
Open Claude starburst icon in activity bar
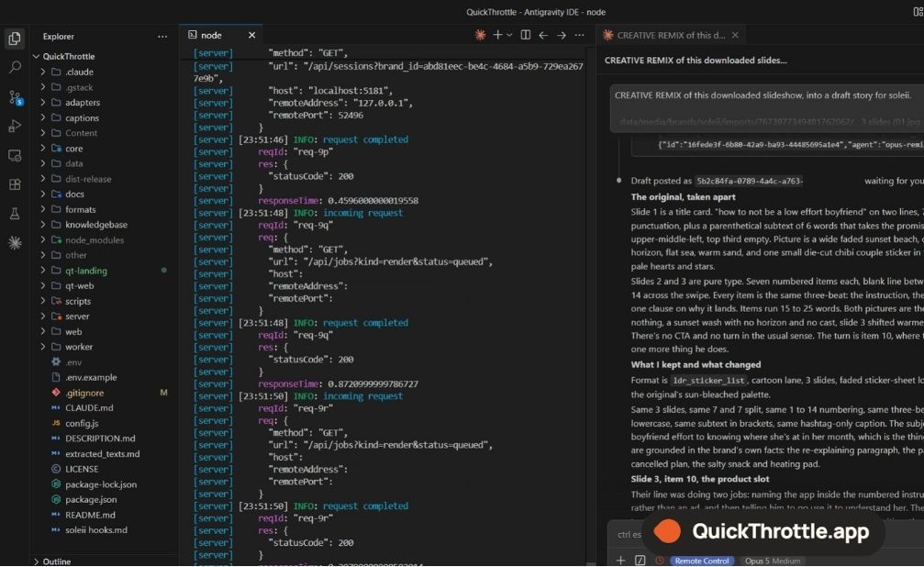[15, 242]
